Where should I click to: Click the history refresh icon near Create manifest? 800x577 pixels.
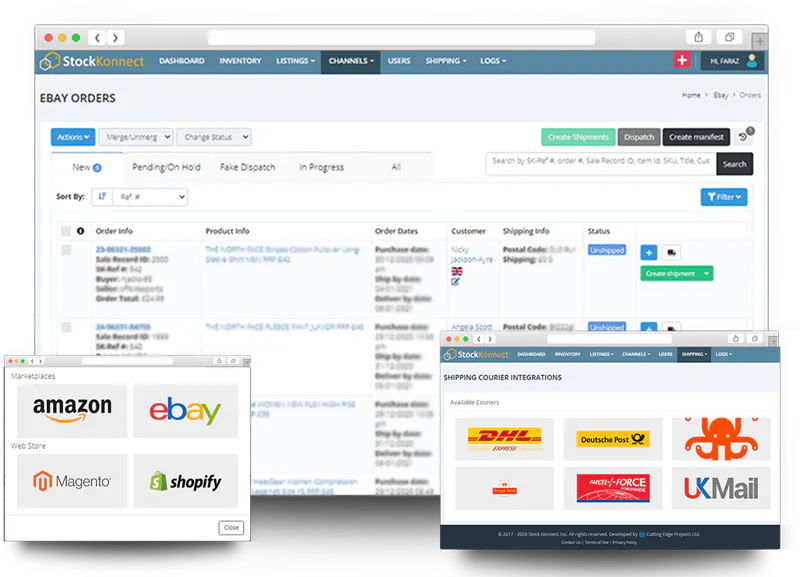tap(743, 137)
